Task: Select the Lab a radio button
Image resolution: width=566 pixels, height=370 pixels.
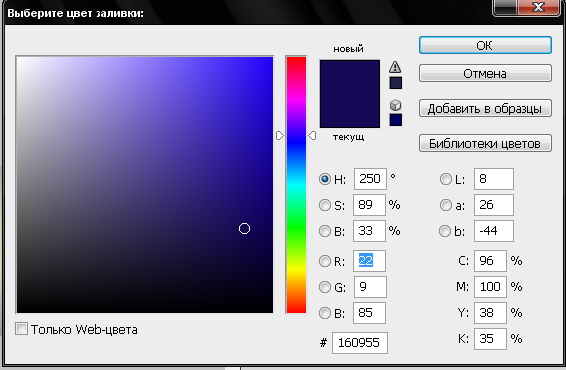Action: [x=445, y=205]
